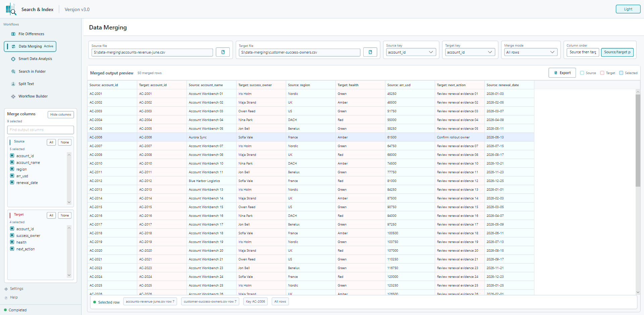Screen dimensions: 644x315
Task: Click the Split Text workflow icon
Action: (x=13, y=84)
